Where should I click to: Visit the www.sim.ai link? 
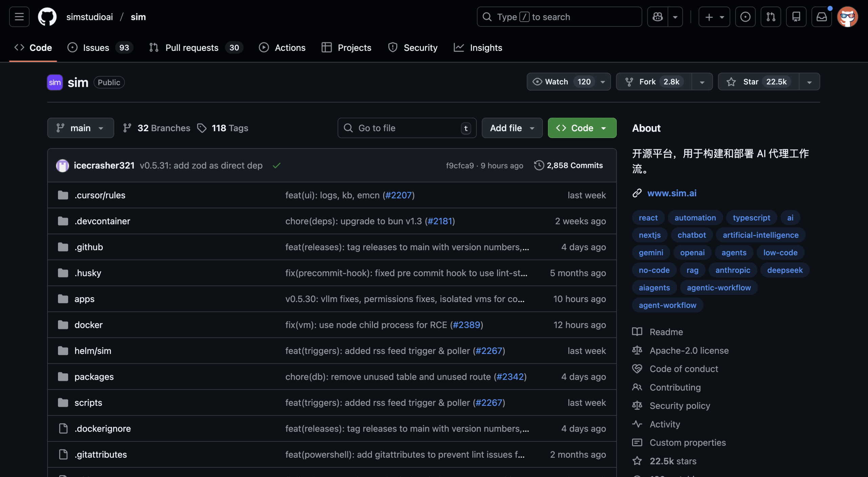coord(672,193)
